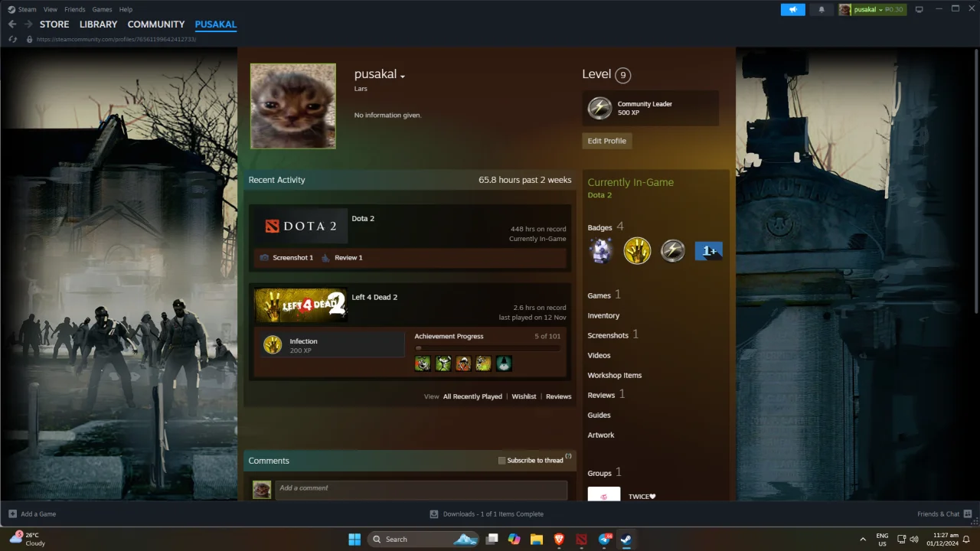Click the cat profile avatar picture
The image size is (980, 551).
(293, 106)
